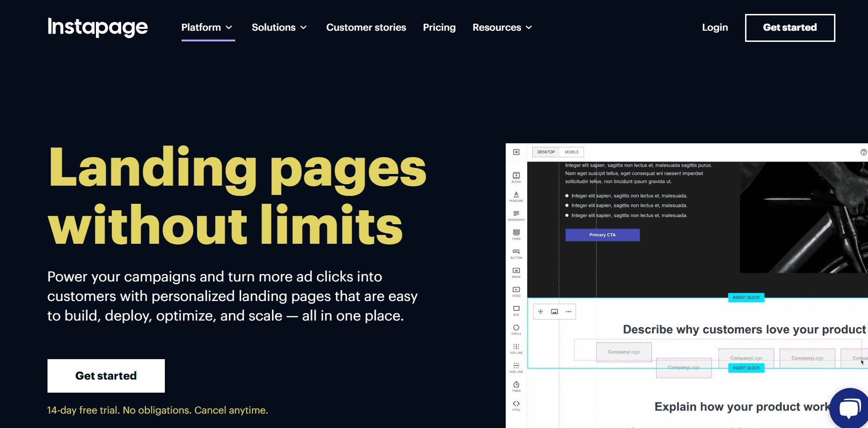
Task: Switch editor preview to Desktop view
Action: [x=546, y=152]
